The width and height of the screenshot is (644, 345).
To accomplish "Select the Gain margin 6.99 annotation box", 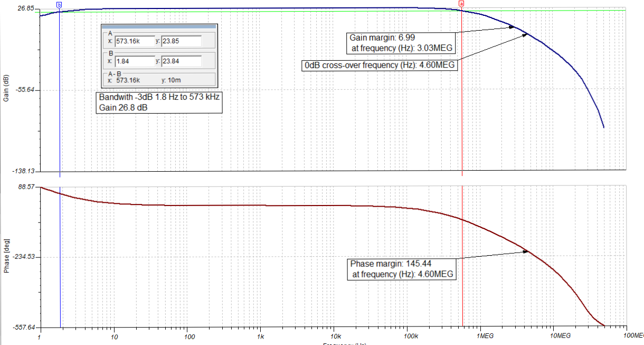I will tap(401, 43).
